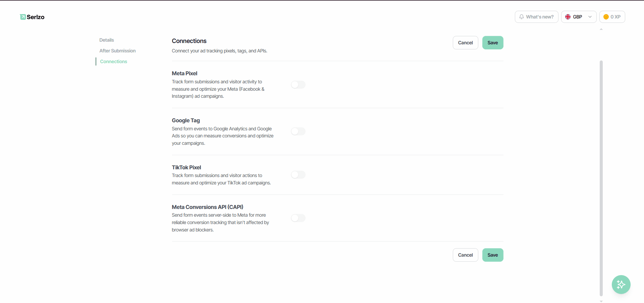Open the AI sparkle assistant button
Image resolution: width=644 pixels, height=303 pixels.
coord(621,285)
